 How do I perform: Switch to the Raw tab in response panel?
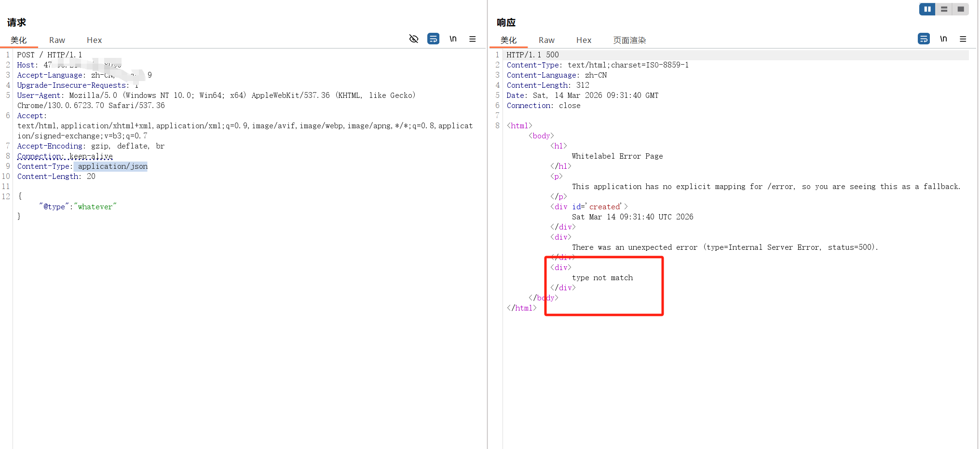tap(546, 40)
